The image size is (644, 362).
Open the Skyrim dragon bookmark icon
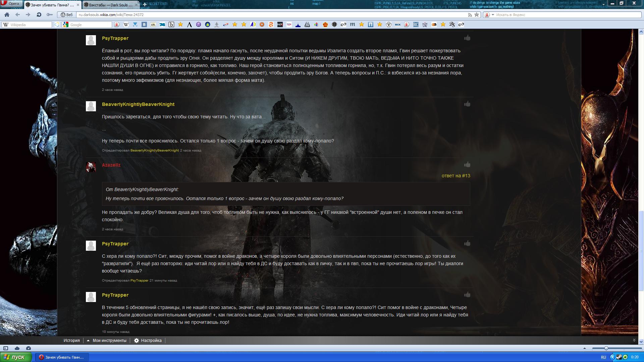(307, 24)
